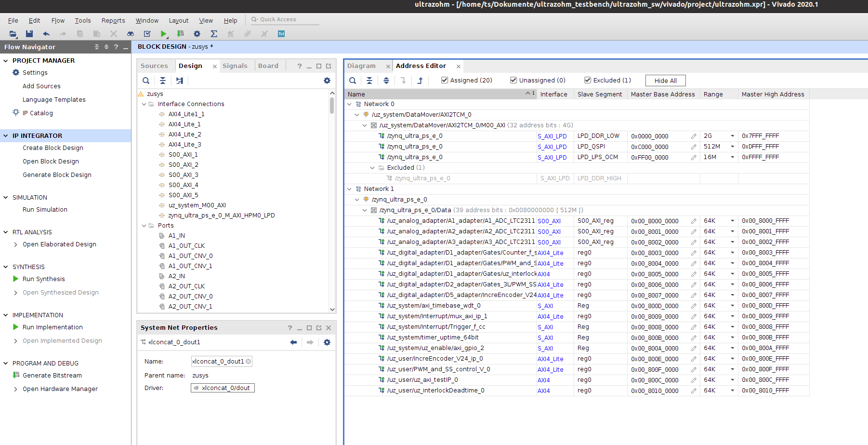The height and width of the screenshot is (445, 868).
Task: Click the binoculars Find icon
Action: [131, 34]
